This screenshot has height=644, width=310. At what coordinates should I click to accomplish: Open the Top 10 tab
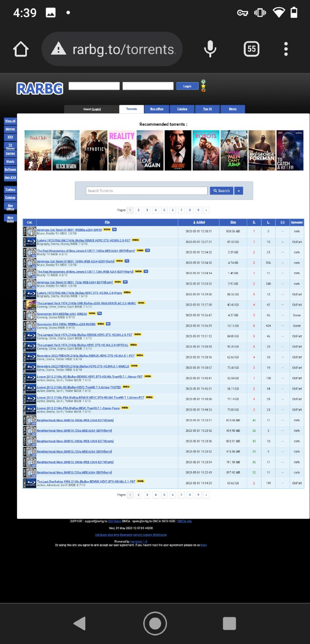pyautogui.click(x=208, y=109)
